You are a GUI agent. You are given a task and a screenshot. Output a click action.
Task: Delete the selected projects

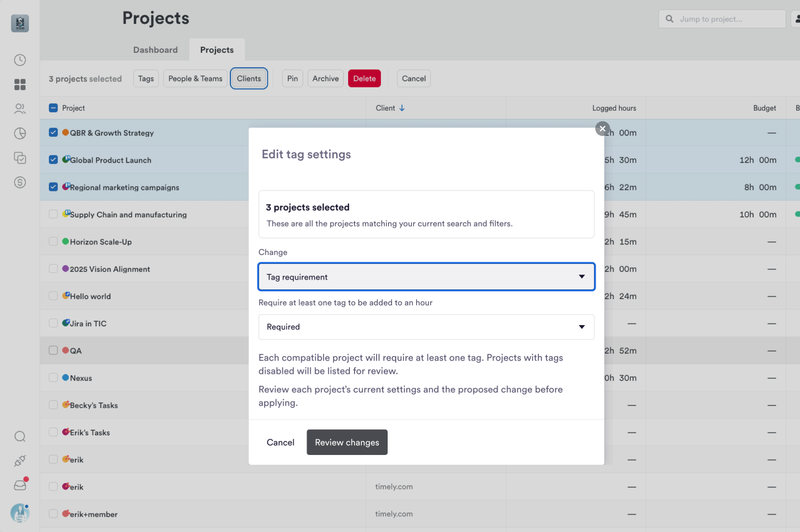[364, 78]
